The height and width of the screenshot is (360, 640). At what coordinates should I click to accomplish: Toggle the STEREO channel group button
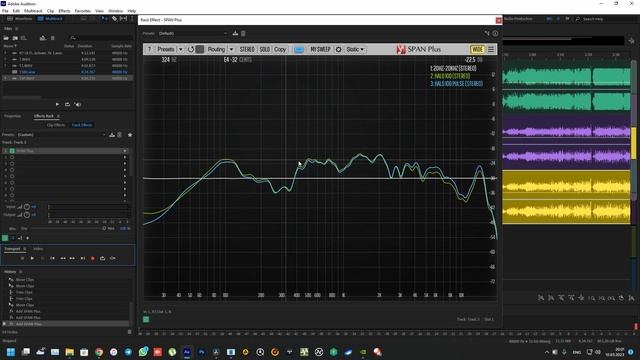coord(247,49)
